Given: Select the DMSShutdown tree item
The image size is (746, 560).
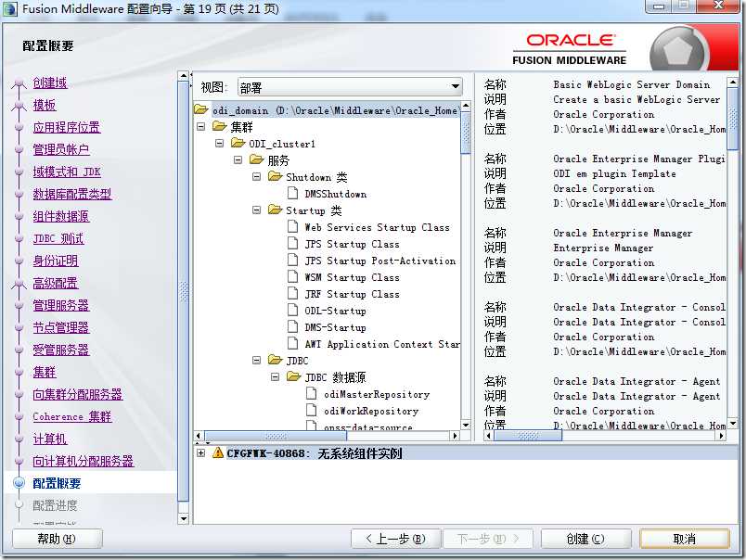Looking at the screenshot, I should click(x=335, y=194).
